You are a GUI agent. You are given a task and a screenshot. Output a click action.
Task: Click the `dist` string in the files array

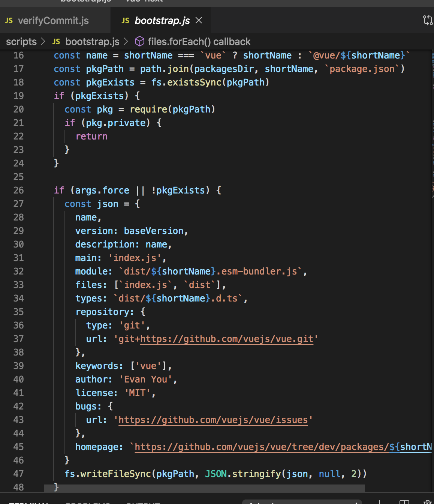pyautogui.click(x=200, y=285)
